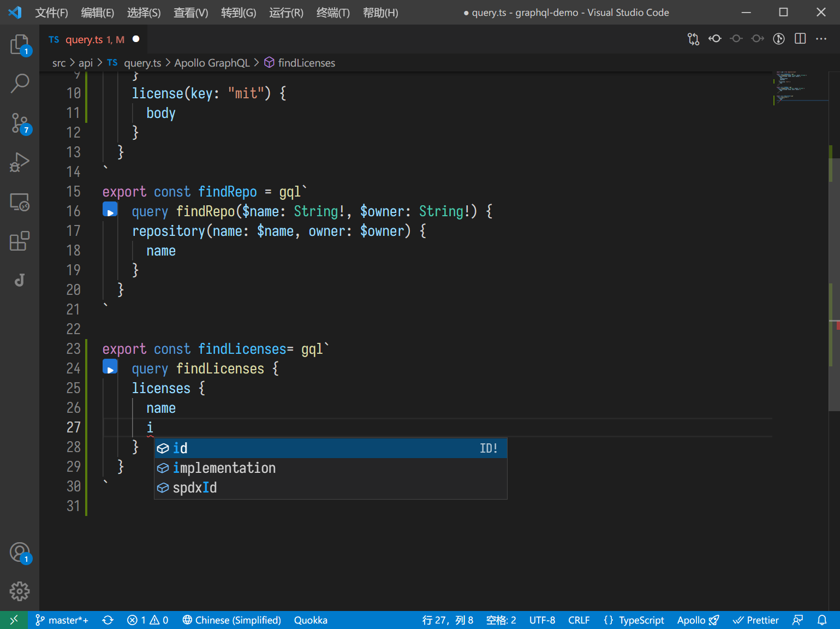
Task: Click the findLicenses breadcrumb symbol
Action: tap(300, 63)
